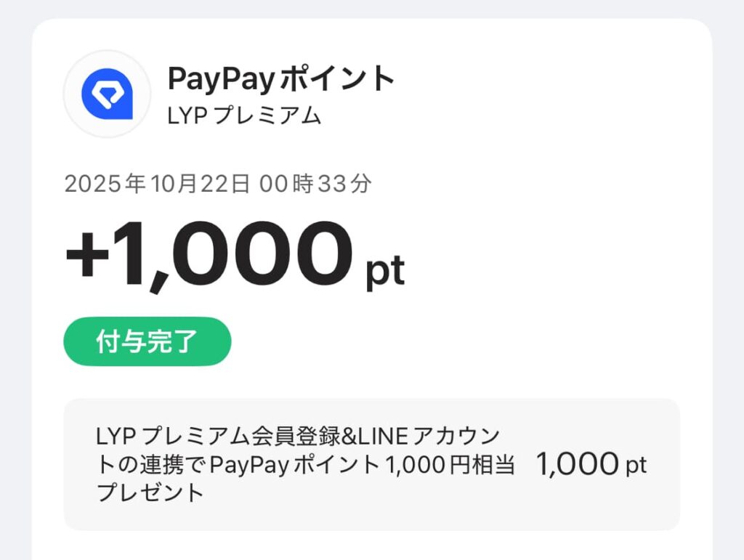
Task: Select the 1,000 value in the detail row
Action: point(578,464)
